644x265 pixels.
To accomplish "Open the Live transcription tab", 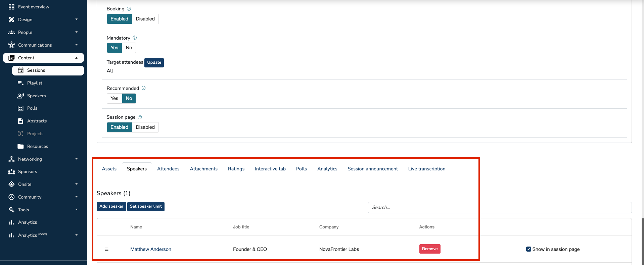I will 426,169.
